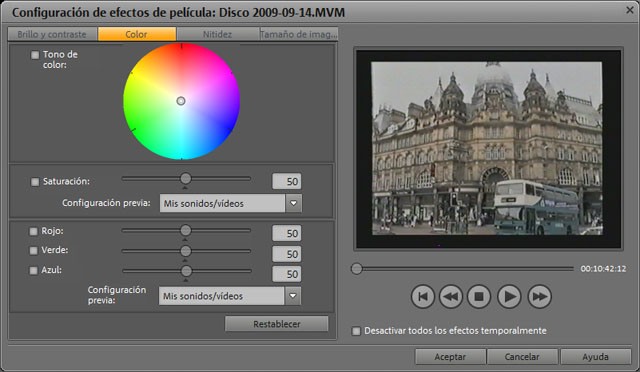Viewport: 640px width, 372px height.
Task: Confirm with the Aceptar button
Action: 450,356
